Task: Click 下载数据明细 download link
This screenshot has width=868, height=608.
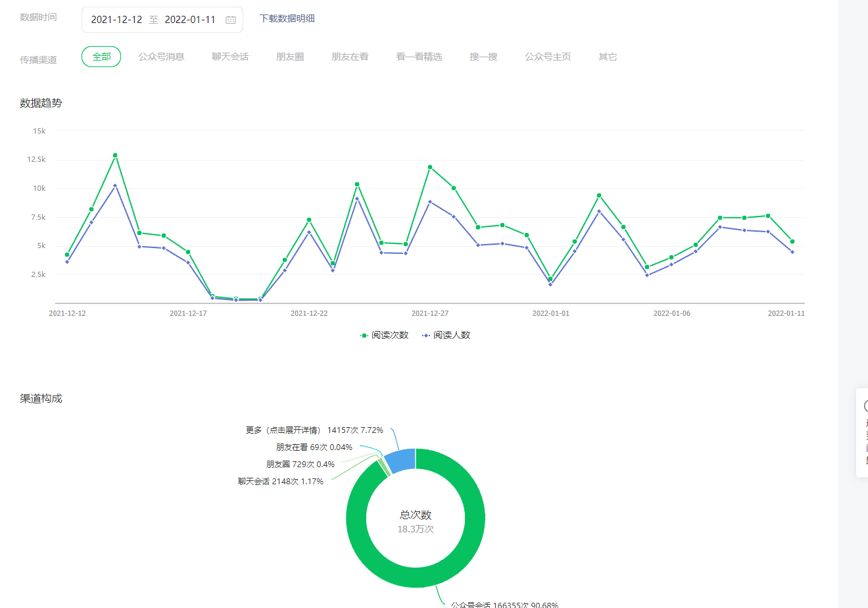Action: [x=287, y=18]
